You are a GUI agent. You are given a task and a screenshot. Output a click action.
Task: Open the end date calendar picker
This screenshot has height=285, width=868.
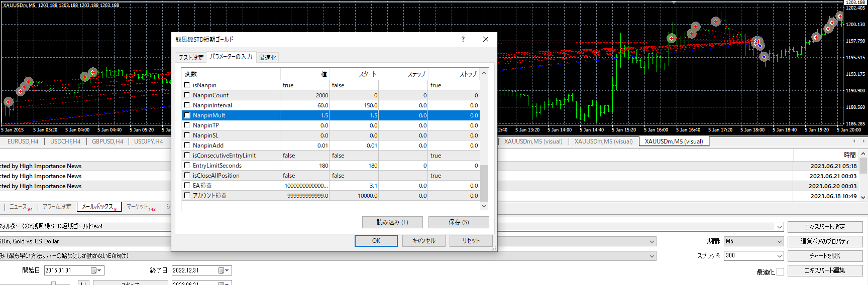coord(224,270)
